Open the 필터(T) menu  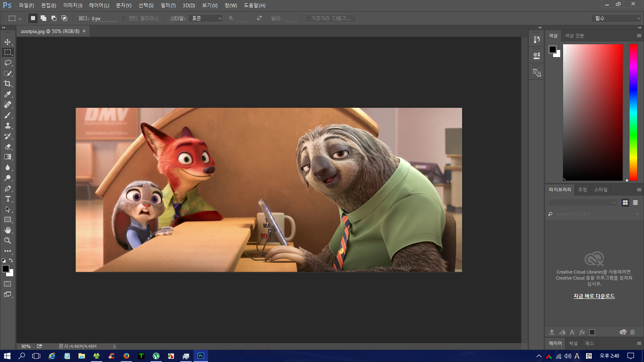tap(168, 6)
